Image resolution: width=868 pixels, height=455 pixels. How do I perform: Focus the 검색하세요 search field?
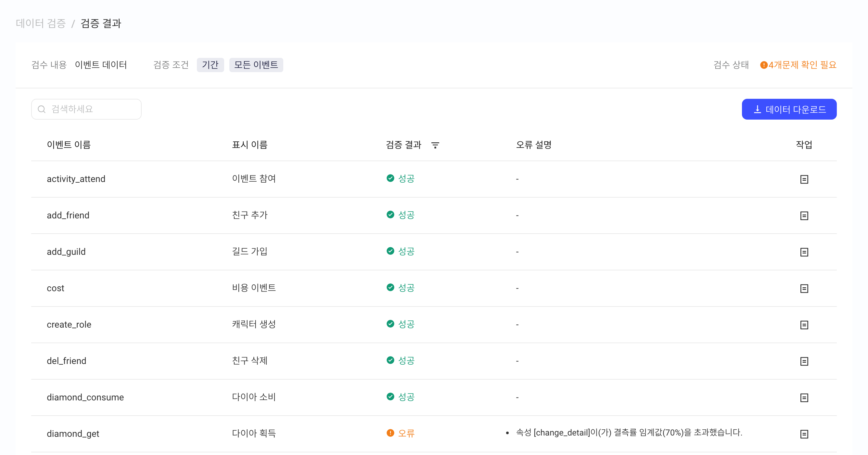86,109
